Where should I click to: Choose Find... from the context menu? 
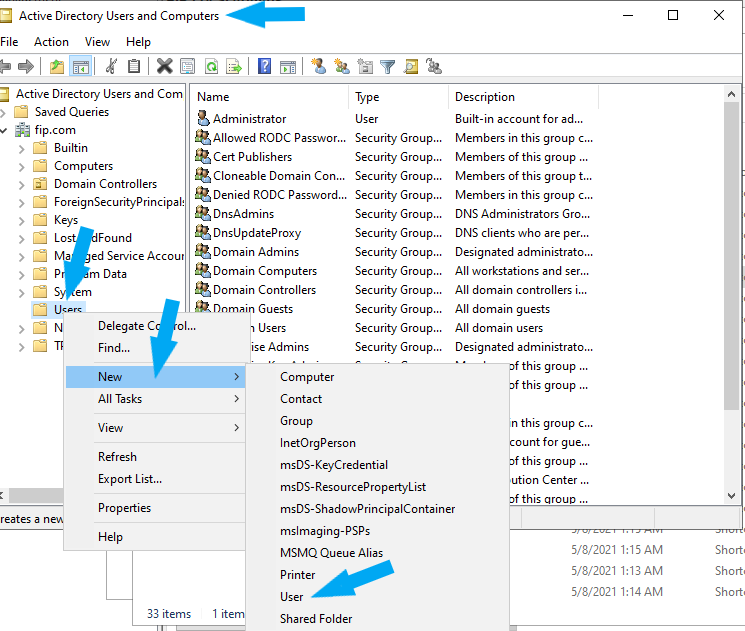coord(154,348)
